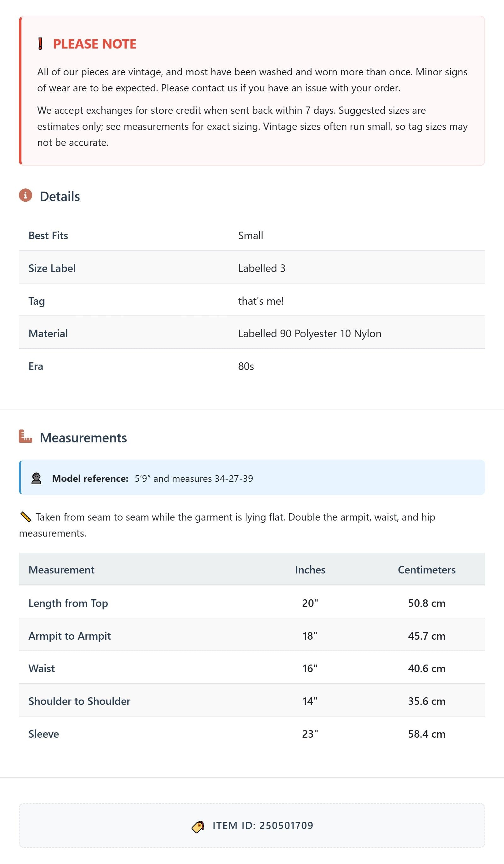Image resolution: width=504 pixels, height=864 pixels.
Task: Click the Size Label row
Action: click(252, 268)
